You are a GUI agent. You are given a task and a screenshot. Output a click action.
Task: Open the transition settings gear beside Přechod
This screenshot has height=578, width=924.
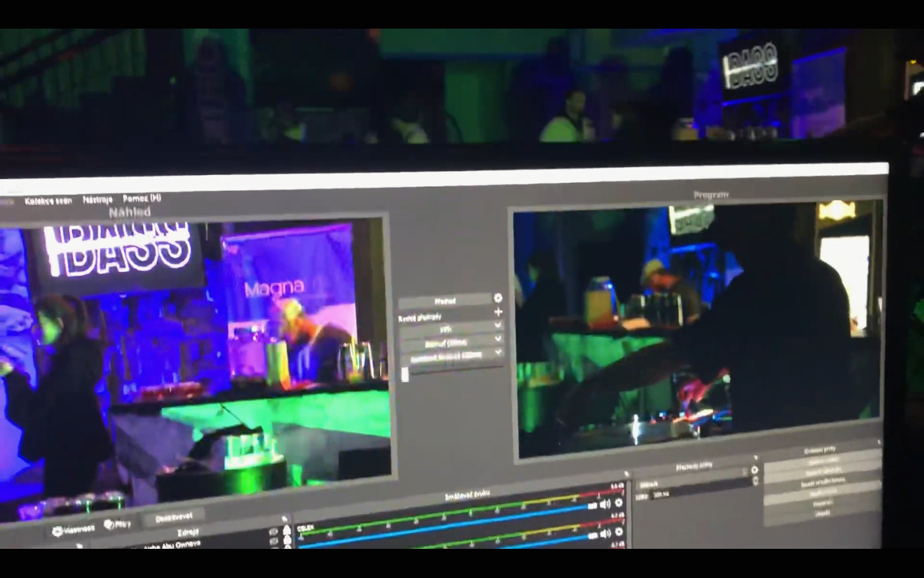[498, 298]
